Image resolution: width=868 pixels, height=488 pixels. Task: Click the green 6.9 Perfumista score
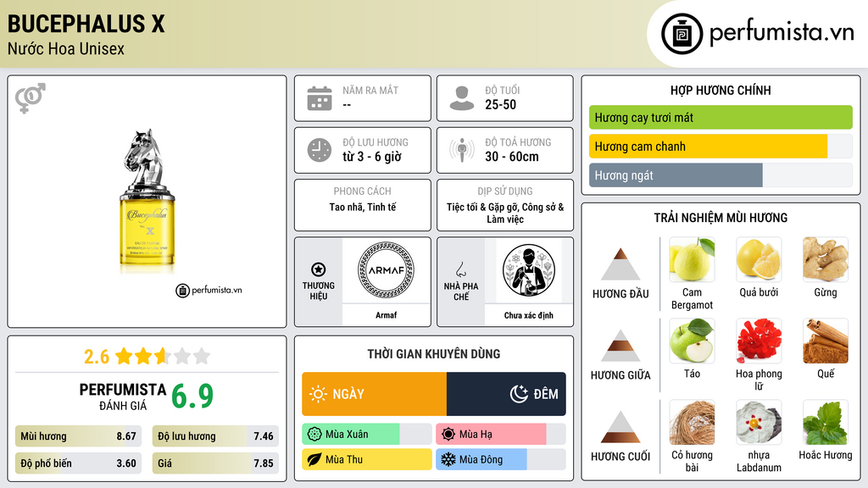(x=192, y=396)
